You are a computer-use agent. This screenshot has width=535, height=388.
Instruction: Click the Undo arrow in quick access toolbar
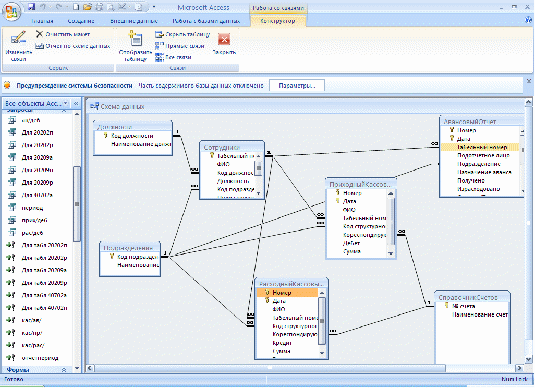click(43, 7)
